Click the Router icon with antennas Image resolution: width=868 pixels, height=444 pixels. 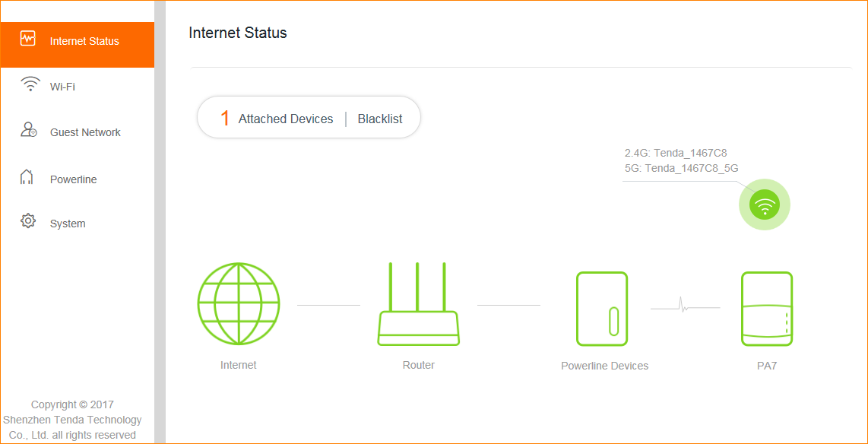[419, 304]
